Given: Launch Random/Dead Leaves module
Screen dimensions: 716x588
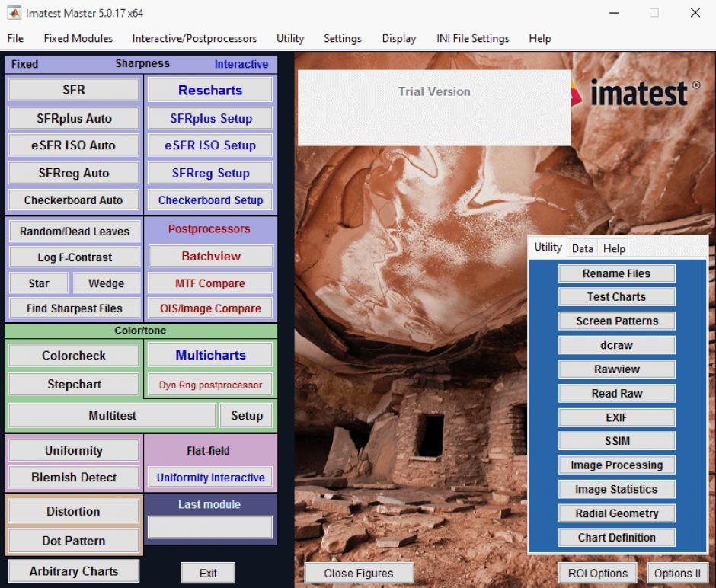Looking at the screenshot, I should coord(75,232).
